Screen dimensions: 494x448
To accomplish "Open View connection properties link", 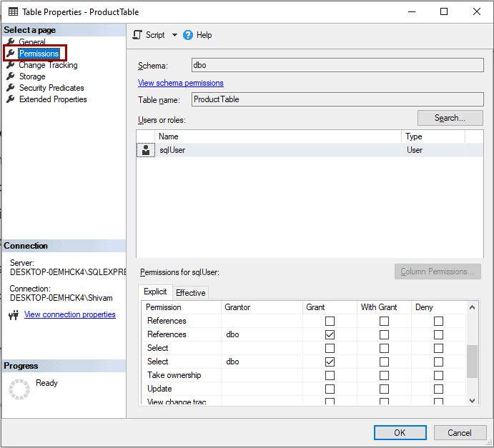I will coord(70,314).
